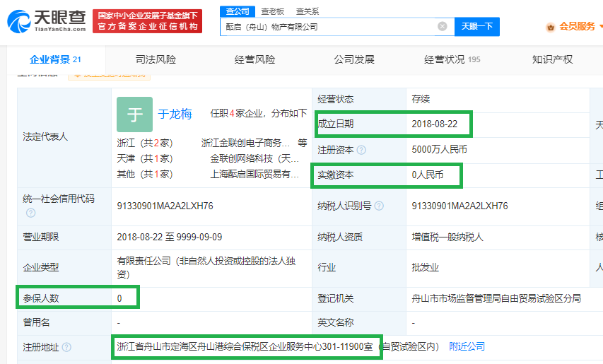The image size is (603, 364).
Task: Open the 企业背景 section tab
Action: coord(55,59)
